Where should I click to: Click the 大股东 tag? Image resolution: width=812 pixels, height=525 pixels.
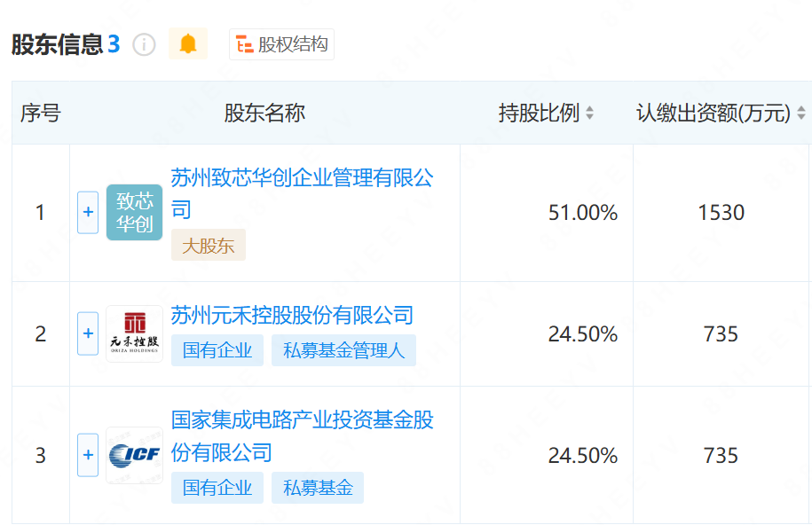(209, 246)
